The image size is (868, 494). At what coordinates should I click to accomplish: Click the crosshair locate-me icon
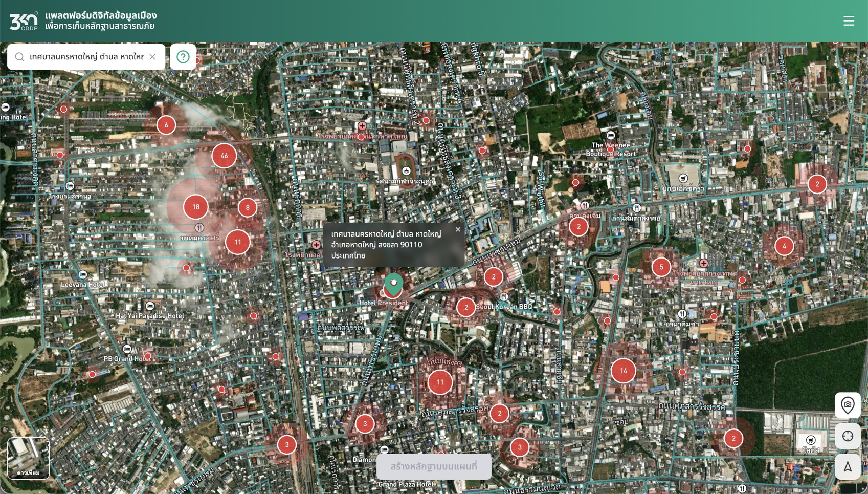(x=848, y=436)
